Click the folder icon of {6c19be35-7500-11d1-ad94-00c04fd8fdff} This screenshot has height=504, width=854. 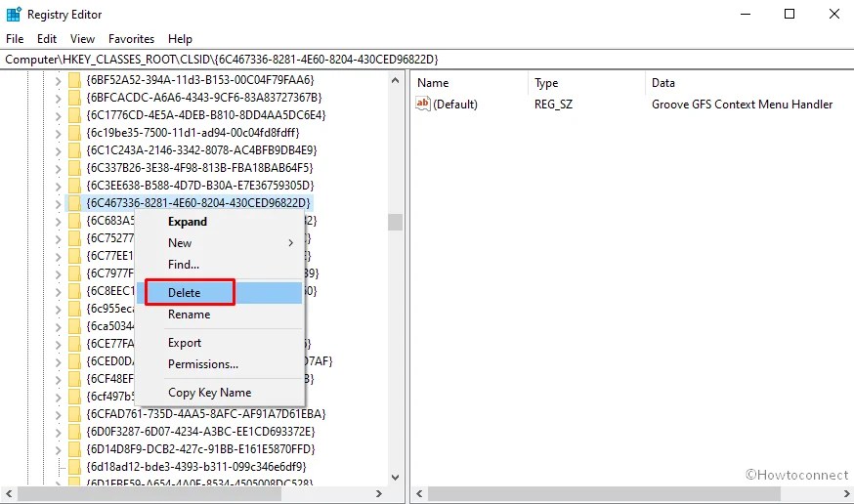[74, 134]
